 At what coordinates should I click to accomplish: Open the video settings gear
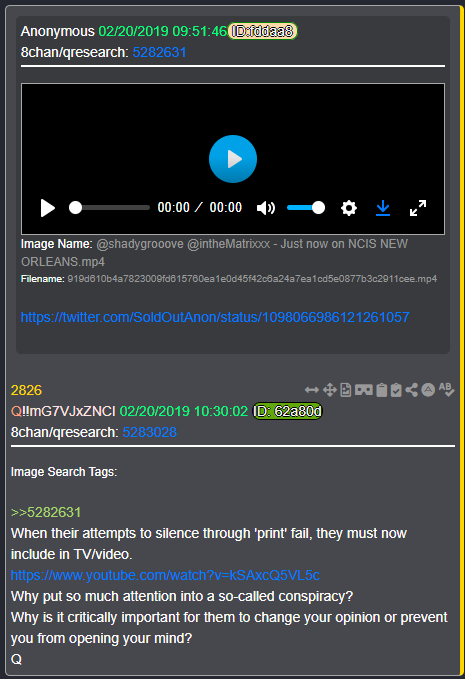349,208
